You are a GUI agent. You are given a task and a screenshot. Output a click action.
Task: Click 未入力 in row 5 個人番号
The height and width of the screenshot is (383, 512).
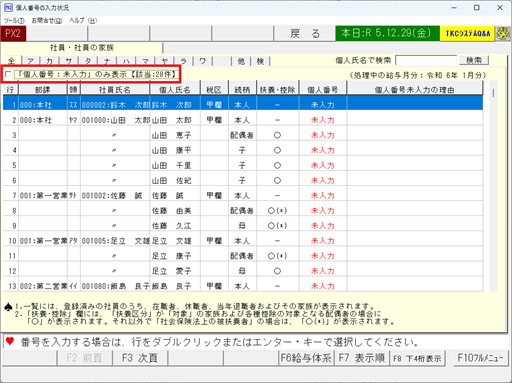[x=323, y=165]
